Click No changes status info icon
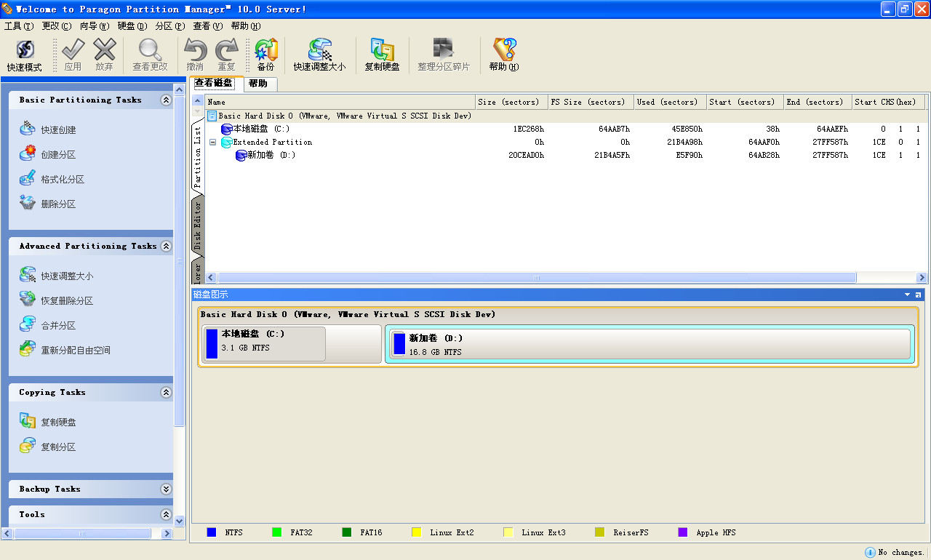Screen dimensions: 931x560 870,552
